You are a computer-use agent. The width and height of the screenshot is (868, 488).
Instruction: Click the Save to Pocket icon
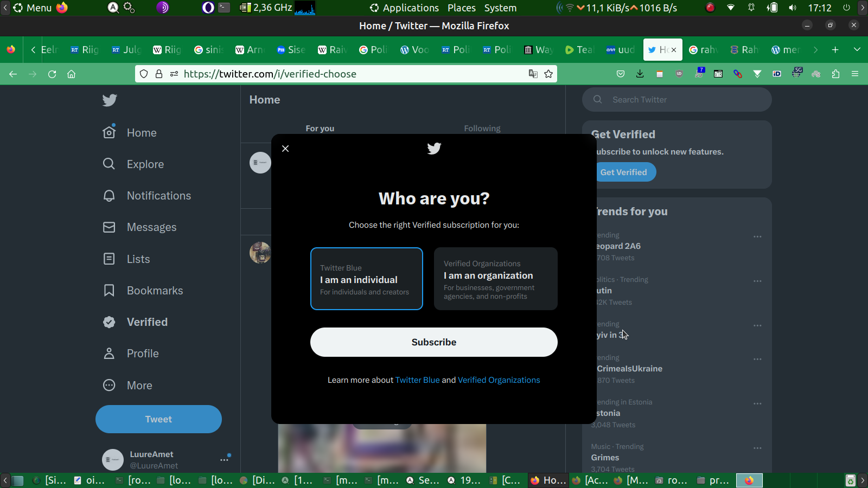[x=621, y=74]
